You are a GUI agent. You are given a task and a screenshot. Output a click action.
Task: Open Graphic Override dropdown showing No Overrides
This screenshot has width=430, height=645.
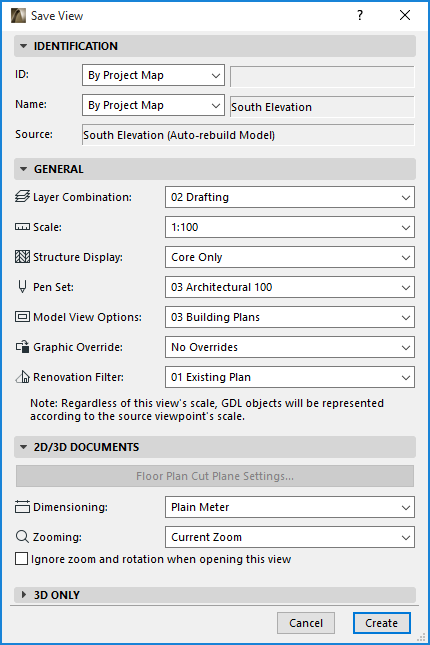coord(290,347)
